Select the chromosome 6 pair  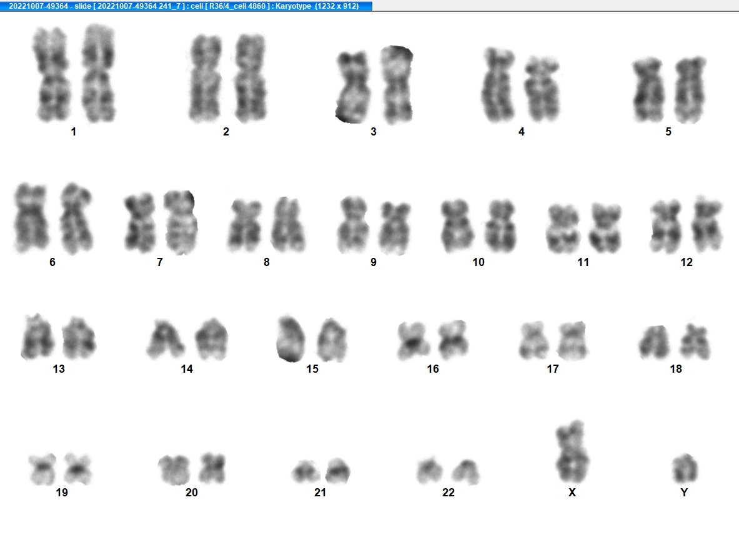[x=52, y=218]
